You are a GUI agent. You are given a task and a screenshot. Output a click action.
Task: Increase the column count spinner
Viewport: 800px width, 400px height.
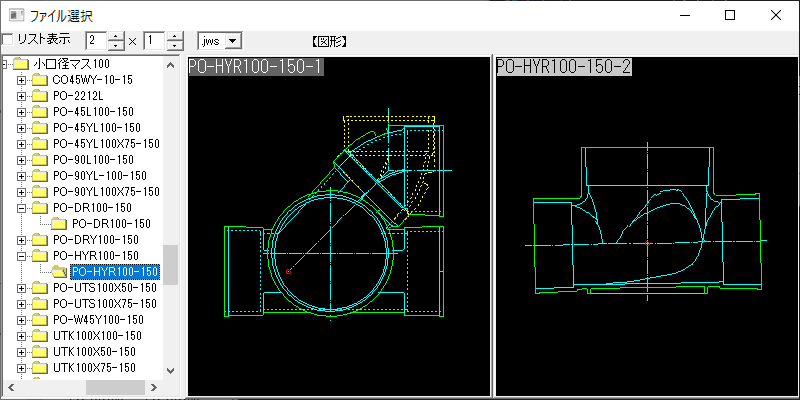pos(116,36)
